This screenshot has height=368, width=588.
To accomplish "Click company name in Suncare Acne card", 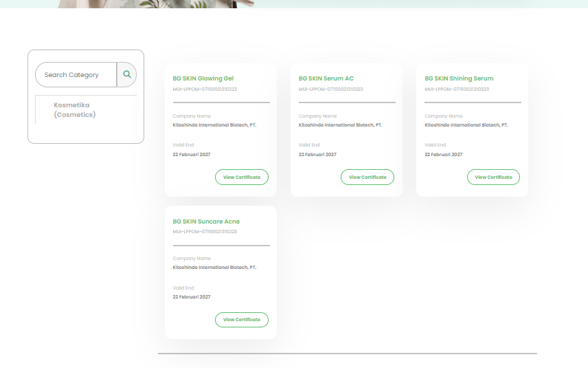I will tap(214, 268).
